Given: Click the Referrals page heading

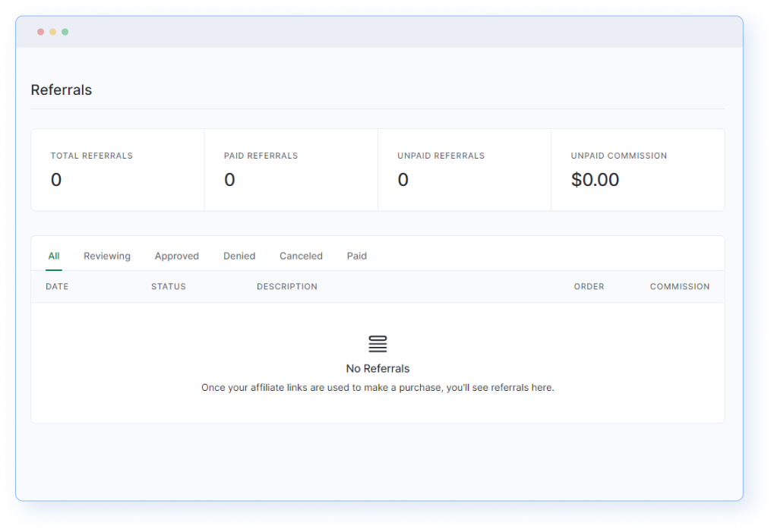Looking at the screenshot, I should pos(62,90).
